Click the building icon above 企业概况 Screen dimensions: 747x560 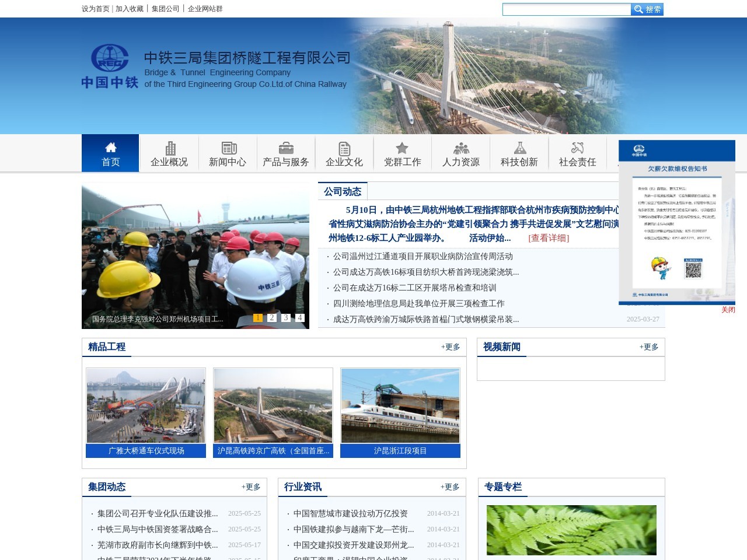pos(170,148)
